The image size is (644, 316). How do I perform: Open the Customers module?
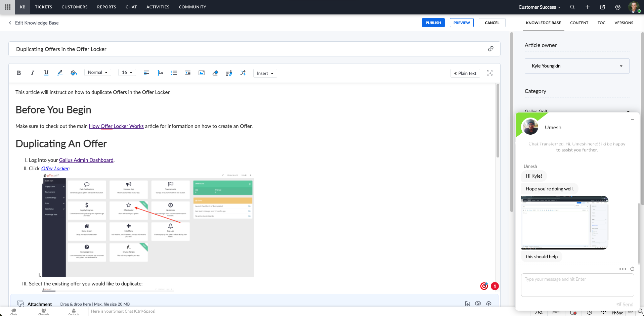(x=75, y=7)
